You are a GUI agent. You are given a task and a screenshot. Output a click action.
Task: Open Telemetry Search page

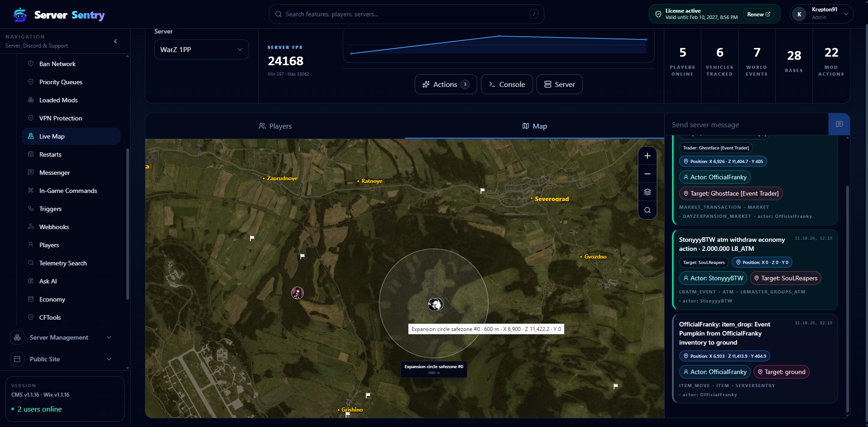(x=71, y=263)
